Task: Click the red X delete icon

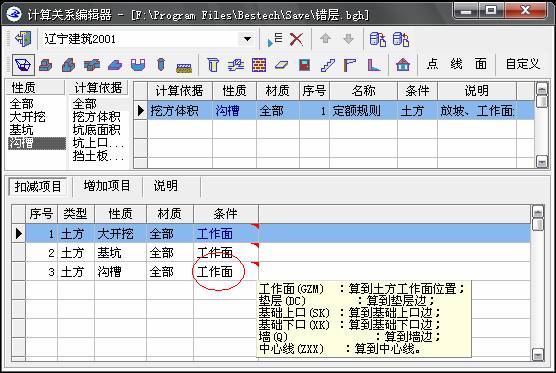Action: coord(296,39)
